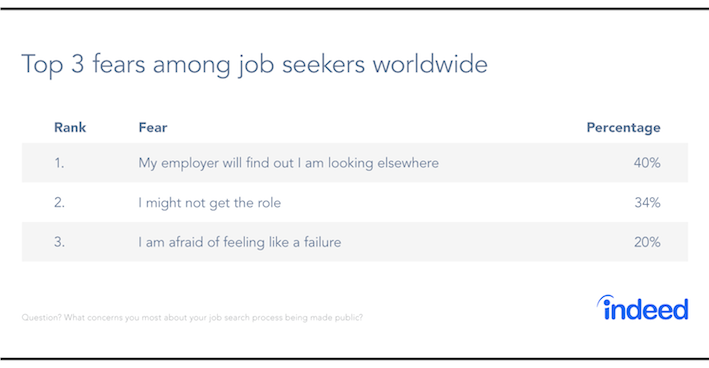Click the 34% percentage value
709x368 pixels.
[x=648, y=203]
